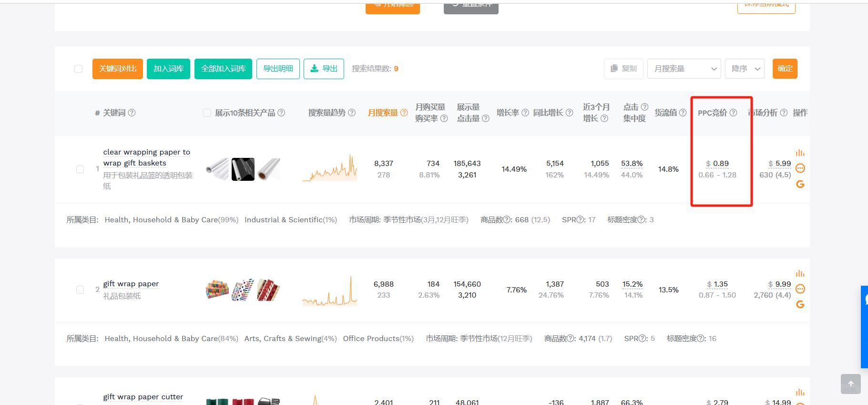868x405 pixels.
Task: Open chart icon for gift wrap paper cutter row
Action: click(x=800, y=392)
